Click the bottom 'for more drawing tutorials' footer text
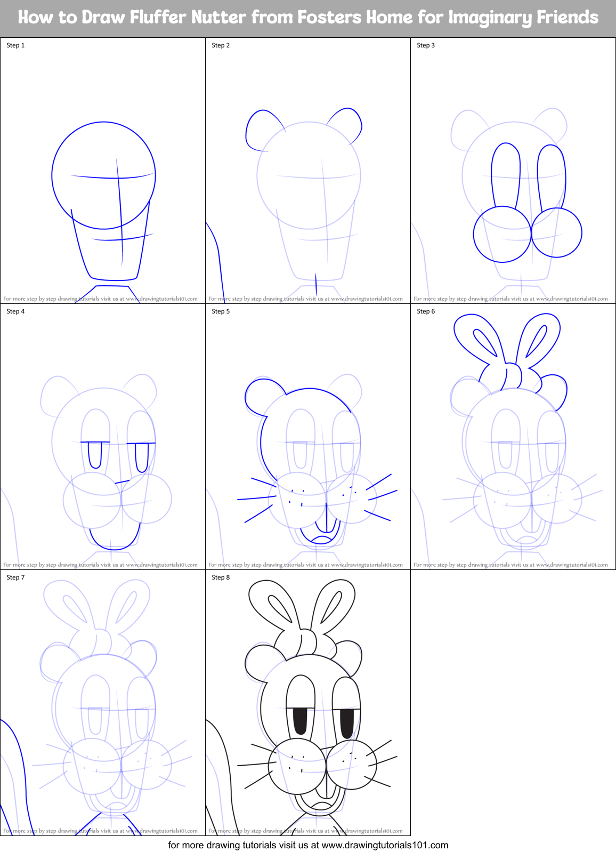 (308, 845)
